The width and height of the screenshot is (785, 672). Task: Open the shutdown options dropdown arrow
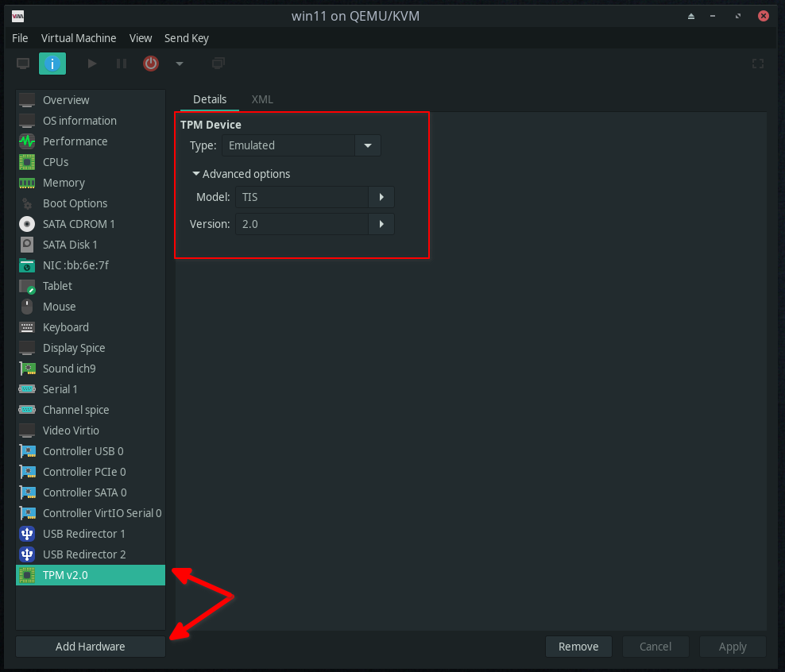point(180,64)
